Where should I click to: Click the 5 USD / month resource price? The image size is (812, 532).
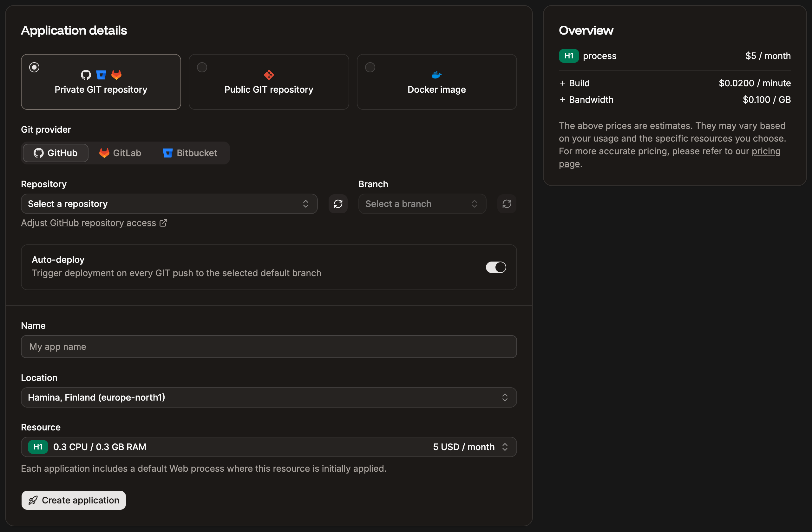(464, 447)
